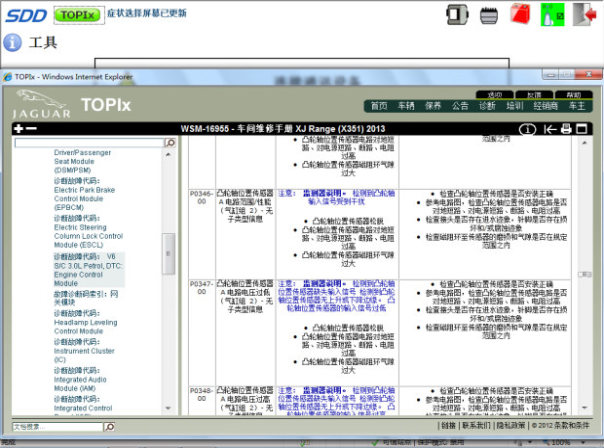
Task: Click the bottom document search magnifier
Action: coord(110,427)
